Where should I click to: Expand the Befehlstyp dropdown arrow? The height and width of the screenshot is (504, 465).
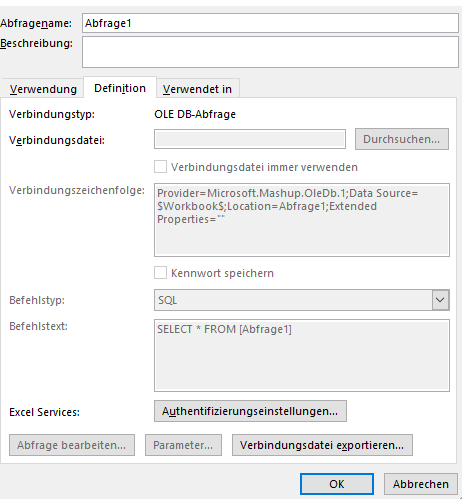(440, 300)
